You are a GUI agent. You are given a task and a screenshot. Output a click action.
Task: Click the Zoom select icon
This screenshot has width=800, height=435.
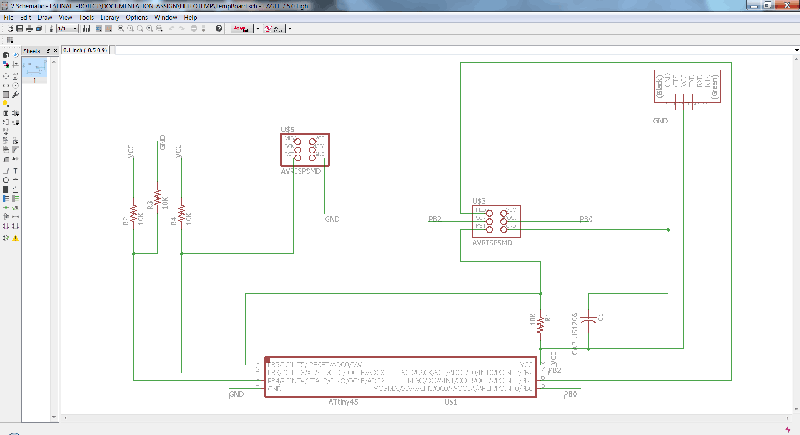[x=159, y=29]
